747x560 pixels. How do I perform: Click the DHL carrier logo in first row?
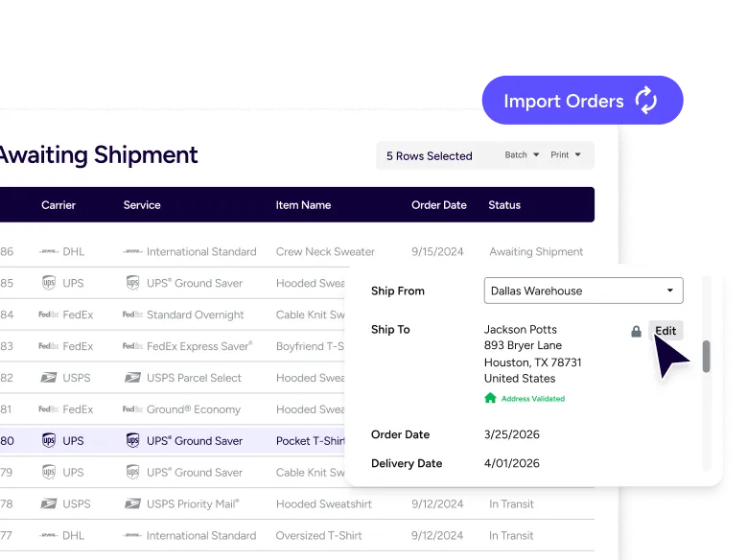[48, 252]
